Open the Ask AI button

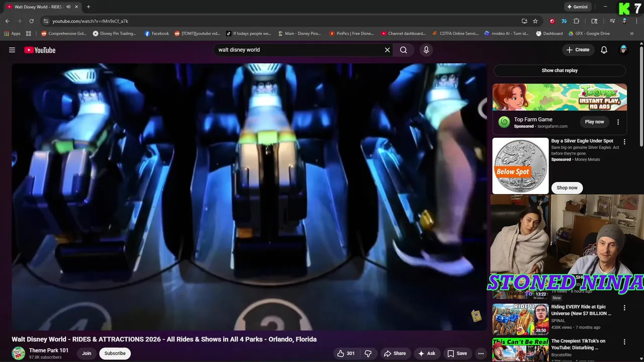(427, 353)
